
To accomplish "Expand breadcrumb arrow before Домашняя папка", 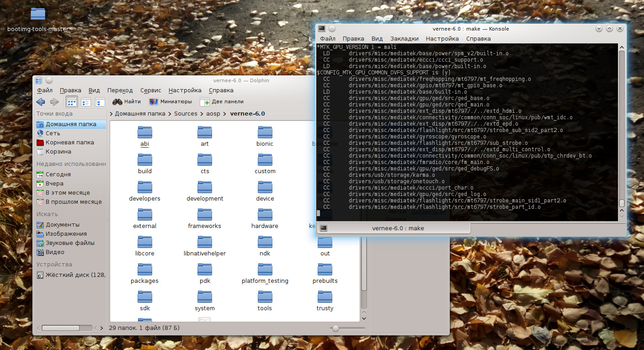I will [x=112, y=114].
